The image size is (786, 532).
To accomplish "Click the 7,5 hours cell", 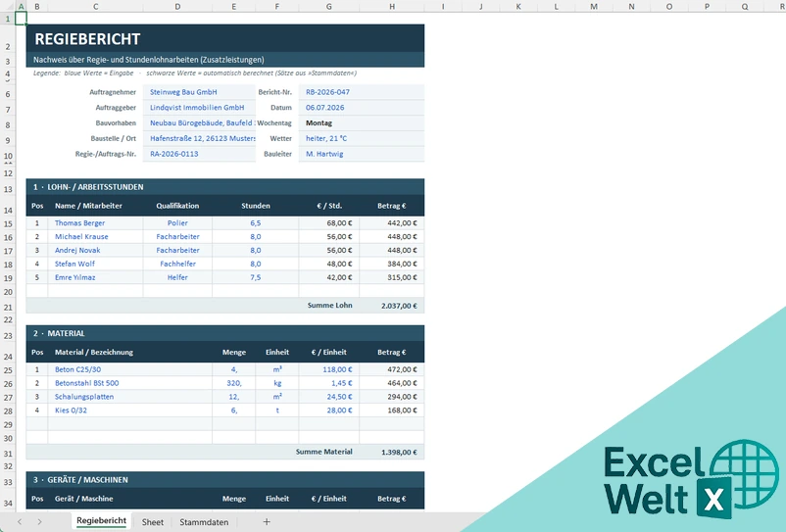I will pyautogui.click(x=256, y=277).
